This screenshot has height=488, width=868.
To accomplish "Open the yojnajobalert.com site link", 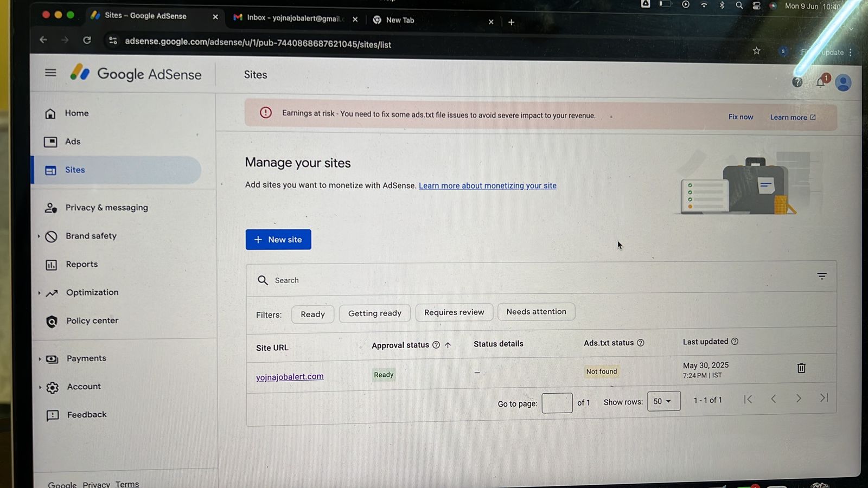I will point(290,377).
